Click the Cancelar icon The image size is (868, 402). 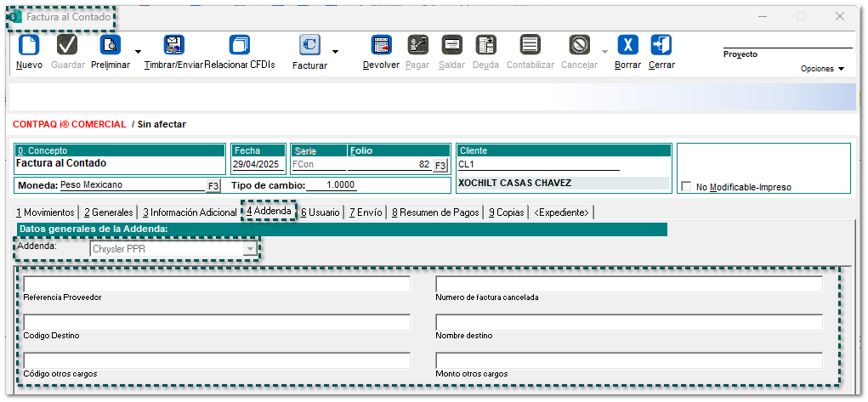[x=580, y=45]
